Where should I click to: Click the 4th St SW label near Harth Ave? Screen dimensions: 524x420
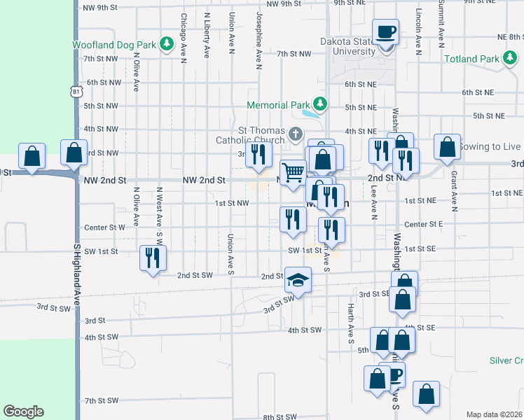305,330
